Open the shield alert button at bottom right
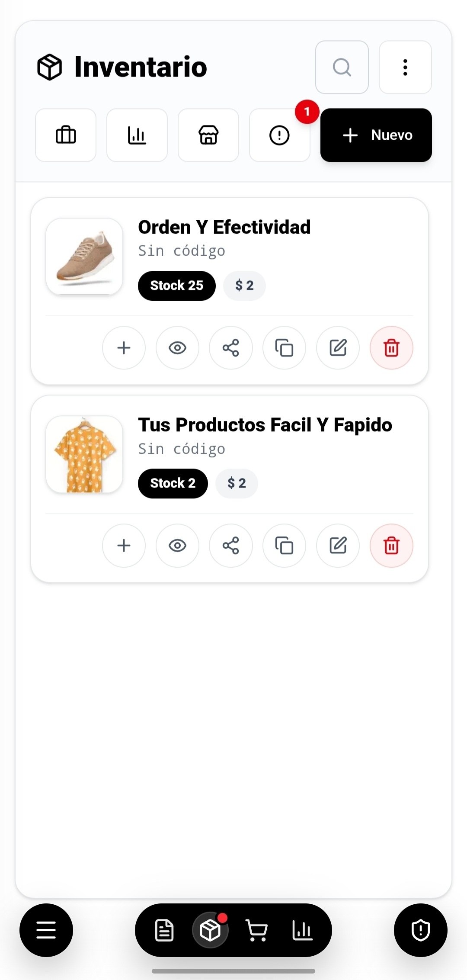 pos(421,930)
